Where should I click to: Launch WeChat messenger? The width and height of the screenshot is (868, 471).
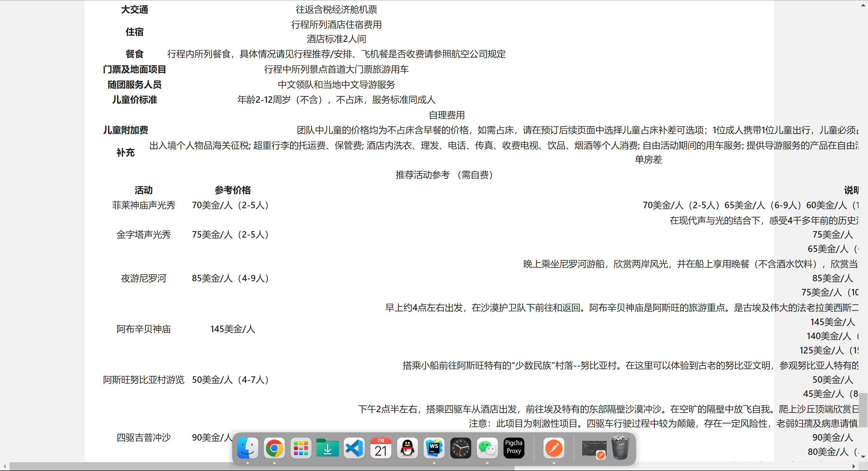pos(487,448)
